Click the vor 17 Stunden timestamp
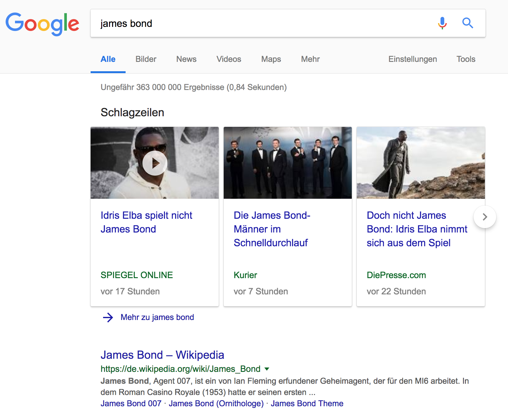This screenshot has width=508, height=420. pyautogui.click(x=130, y=291)
